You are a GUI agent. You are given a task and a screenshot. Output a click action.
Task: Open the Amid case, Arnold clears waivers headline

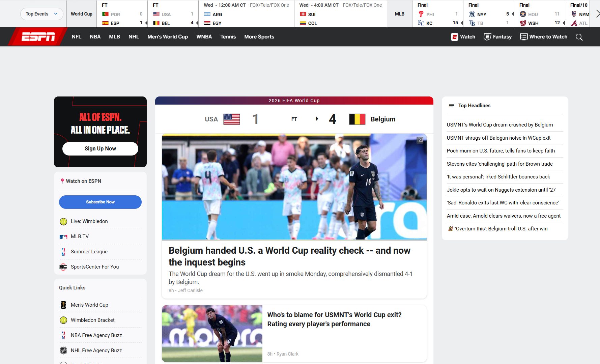[504, 216]
